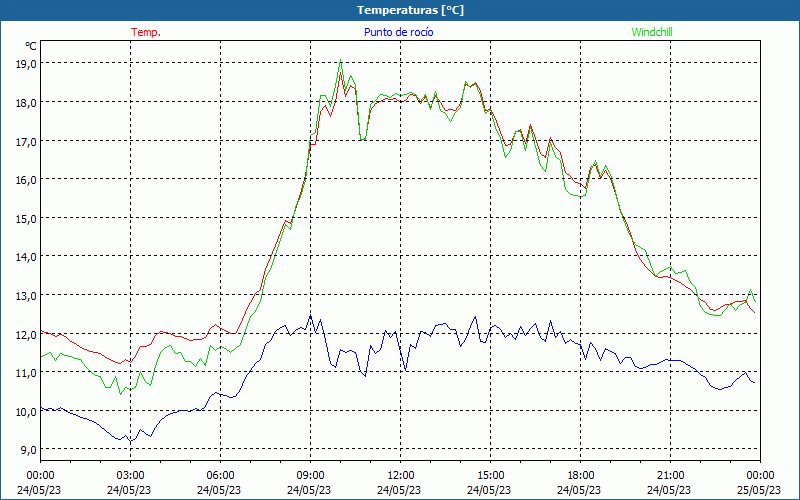Click the 21:00 time axis label
The image size is (800, 500).
pos(670,476)
